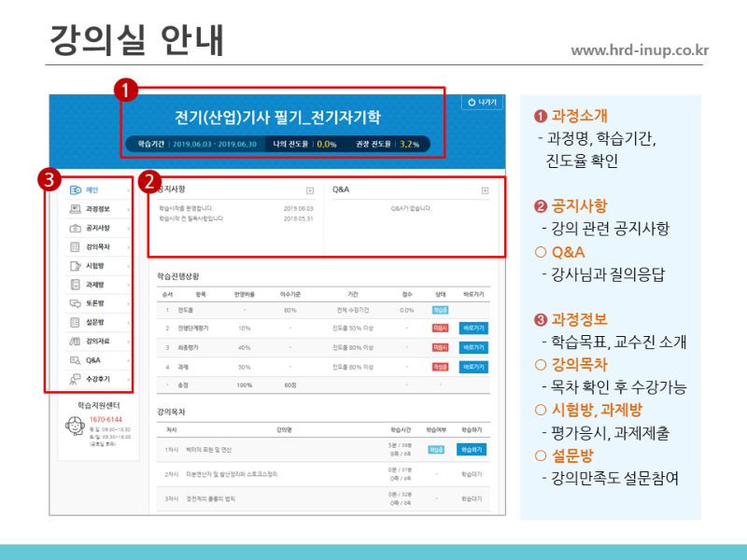Viewport: 747px width, 560px height.
Task: Click the 토론방 speech bubbles icon
Action: [76, 303]
